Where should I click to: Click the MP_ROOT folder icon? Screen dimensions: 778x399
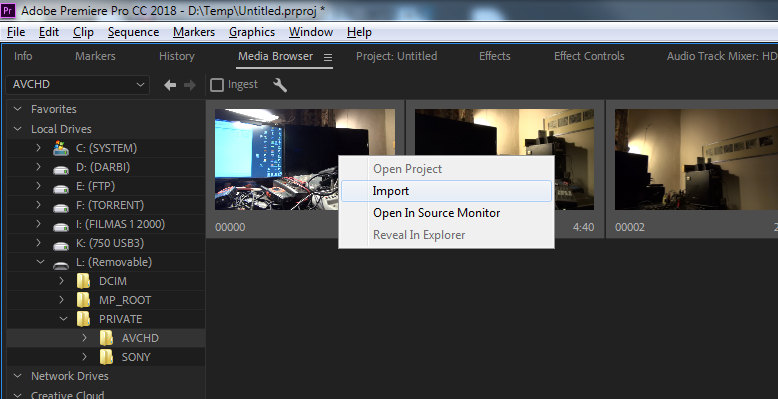(x=83, y=300)
